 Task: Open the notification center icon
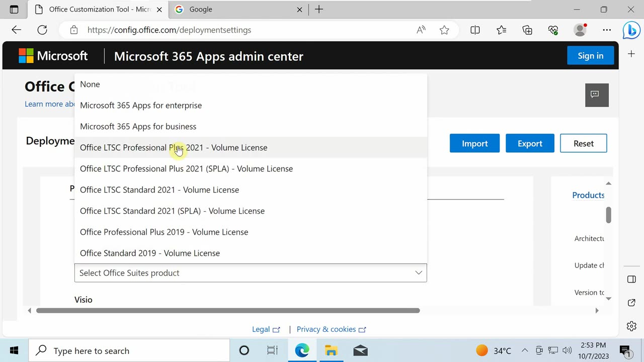tap(626, 350)
